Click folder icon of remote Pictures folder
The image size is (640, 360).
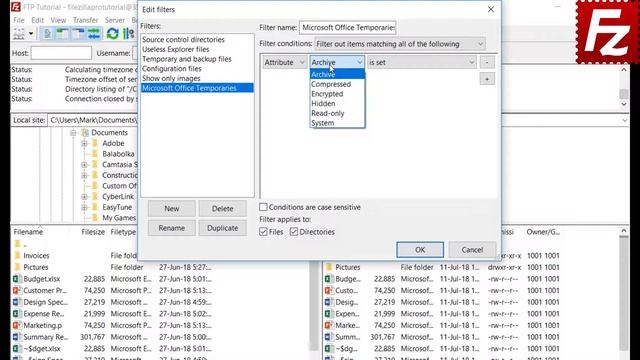click(329, 267)
